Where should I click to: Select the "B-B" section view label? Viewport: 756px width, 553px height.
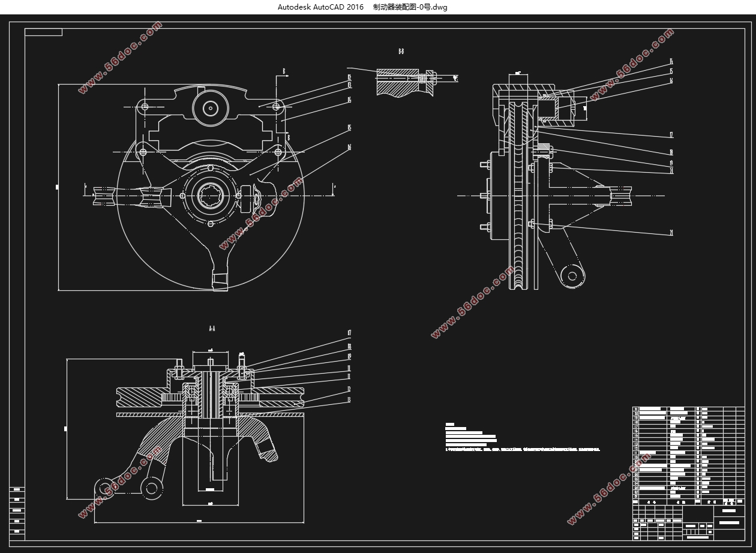401,52
